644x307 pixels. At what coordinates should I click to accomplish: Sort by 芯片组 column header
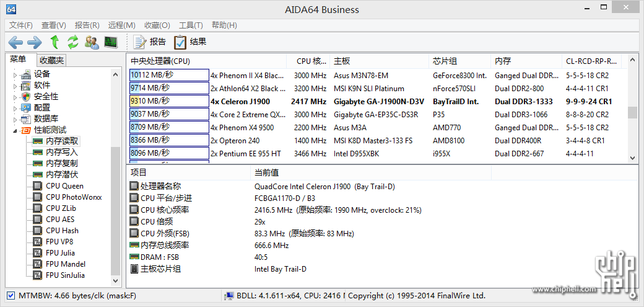point(460,61)
